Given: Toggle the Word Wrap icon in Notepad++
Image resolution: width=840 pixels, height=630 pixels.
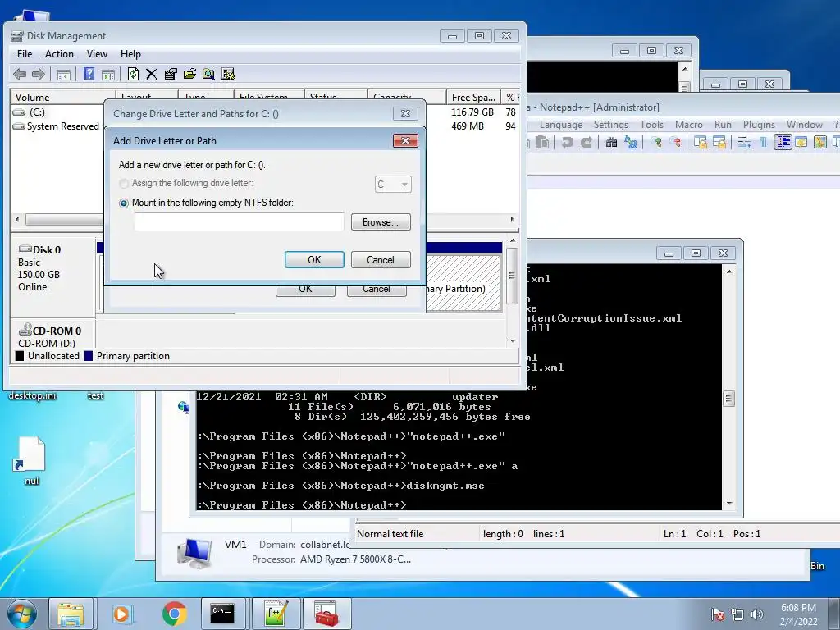Looking at the screenshot, I should tap(744, 142).
